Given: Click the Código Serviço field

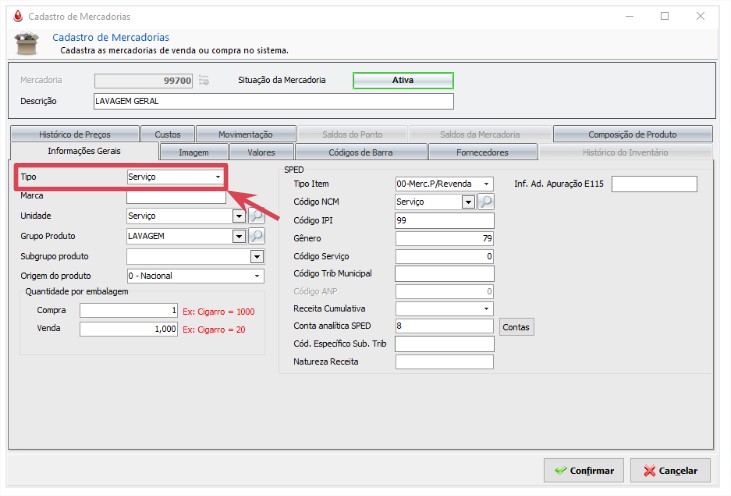Looking at the screenshot, I should [x=444, y=256].
